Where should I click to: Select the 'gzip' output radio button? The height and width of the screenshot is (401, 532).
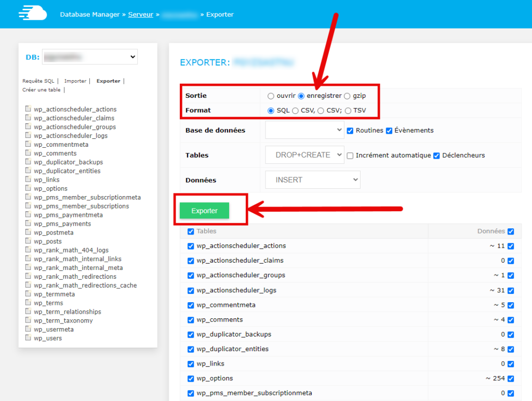pos(347,96)
